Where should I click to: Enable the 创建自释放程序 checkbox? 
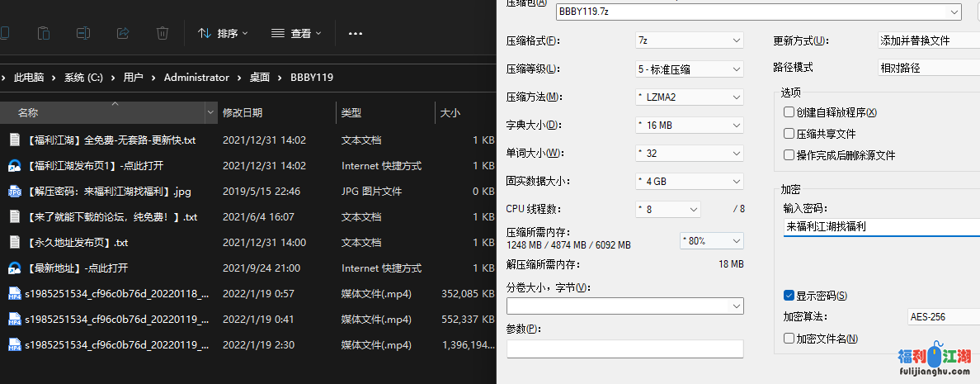pyautogui.click(x=789, y=112)
